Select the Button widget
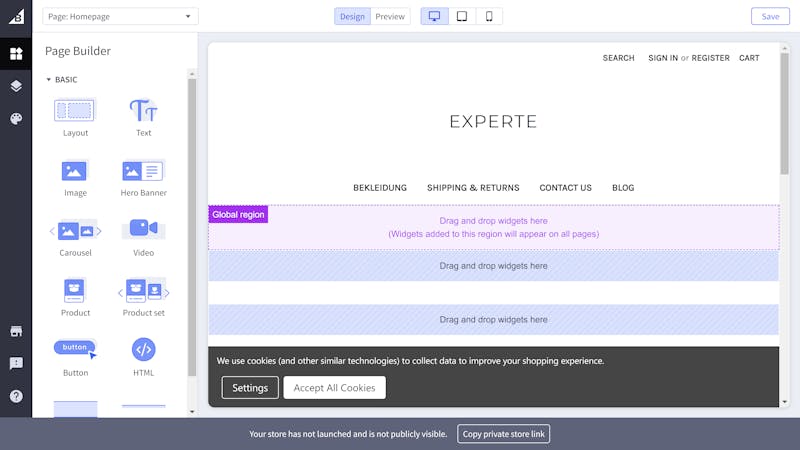800x450 pixels. (x=75, y=358)
